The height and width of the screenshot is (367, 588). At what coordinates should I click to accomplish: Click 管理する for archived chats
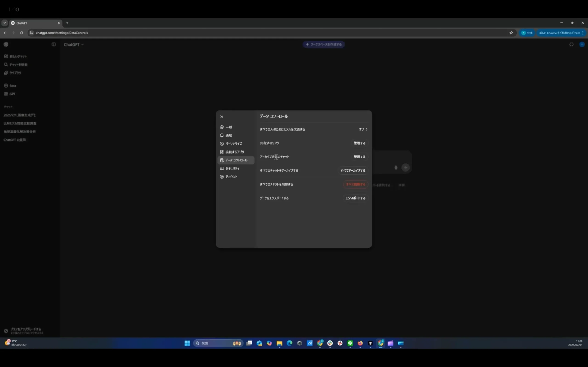[x=359, y=157]
